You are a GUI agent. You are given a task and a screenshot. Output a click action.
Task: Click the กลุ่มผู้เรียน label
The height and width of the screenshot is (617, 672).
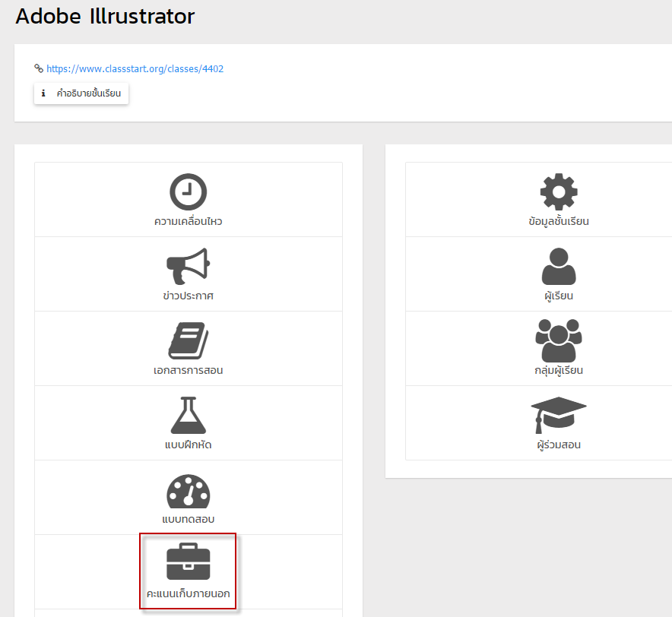click(559, 371)
